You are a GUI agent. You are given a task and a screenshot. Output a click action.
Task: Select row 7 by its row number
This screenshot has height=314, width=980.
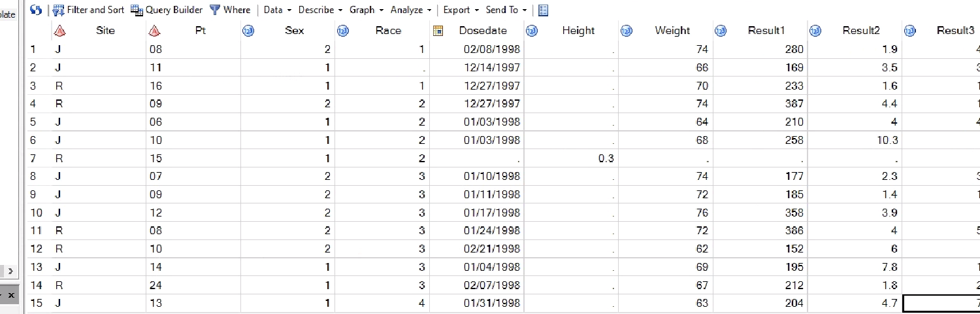pos(35,158)
